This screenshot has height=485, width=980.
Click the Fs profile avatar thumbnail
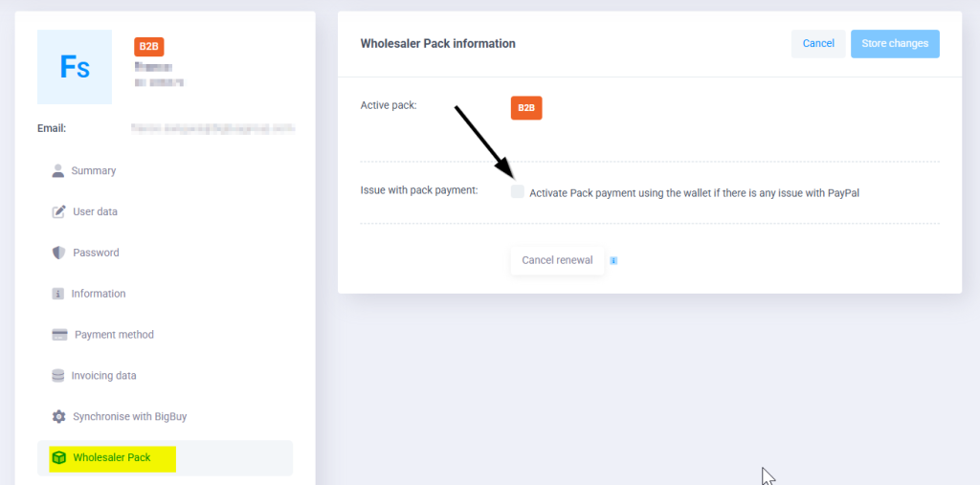pyautogui.click(x=75, y=67)
